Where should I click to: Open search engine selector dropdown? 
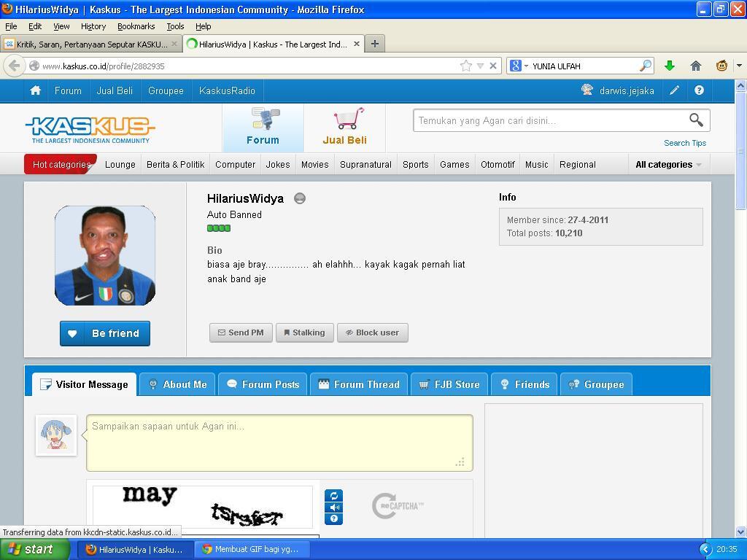pyautogui.click(x=519, y=66)
